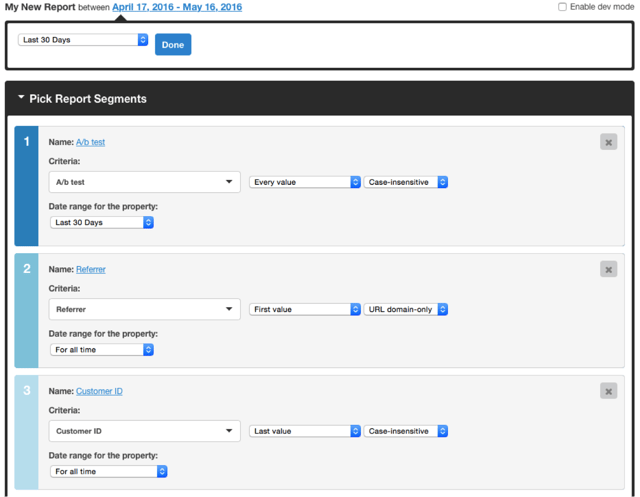Delete the Customer ID segment with X
The image size is (640, 497).
click(608, 391)
